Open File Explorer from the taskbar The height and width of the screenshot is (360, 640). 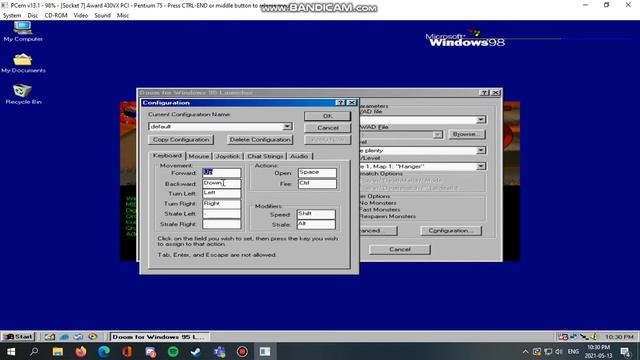pos(58,351)
